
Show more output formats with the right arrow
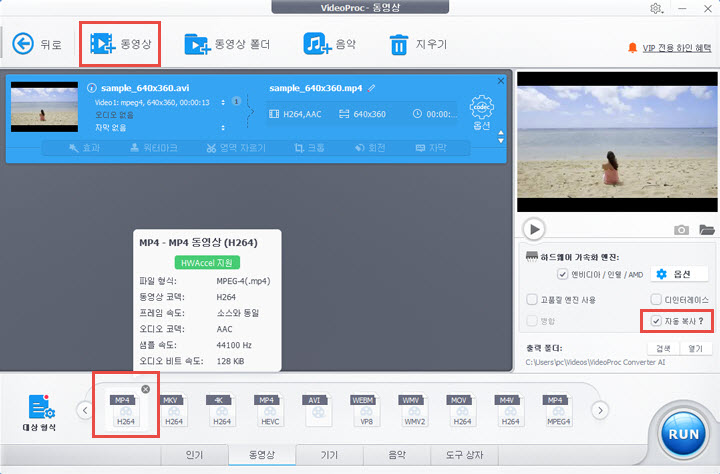[x=600, y=410]
